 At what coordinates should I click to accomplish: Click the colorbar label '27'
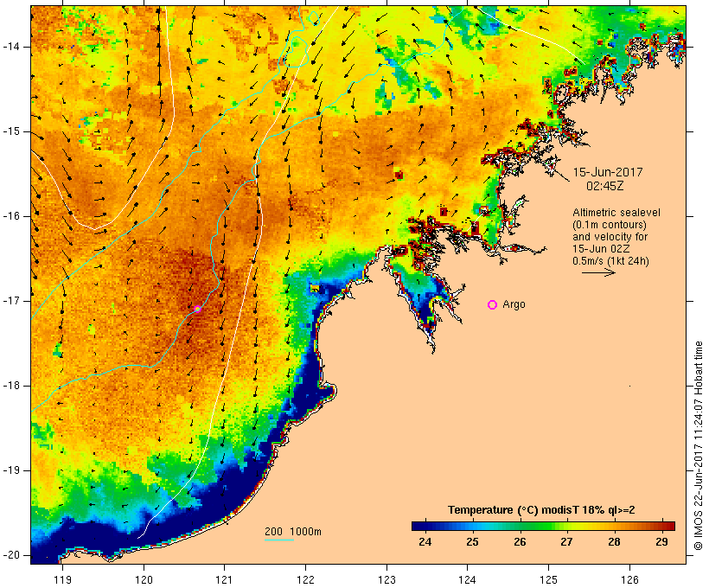567,541
